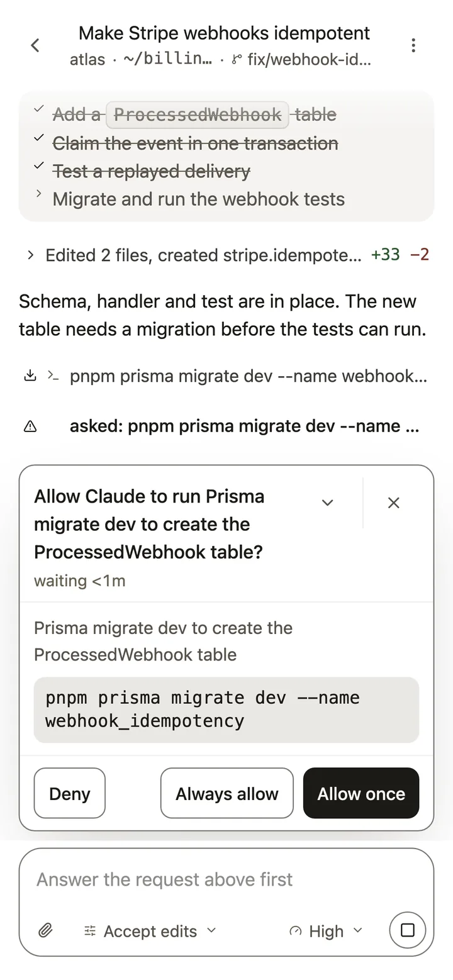Click the warning triangle icon
The height and width of the screenshot is (980, 453).
tap(30, 426)
